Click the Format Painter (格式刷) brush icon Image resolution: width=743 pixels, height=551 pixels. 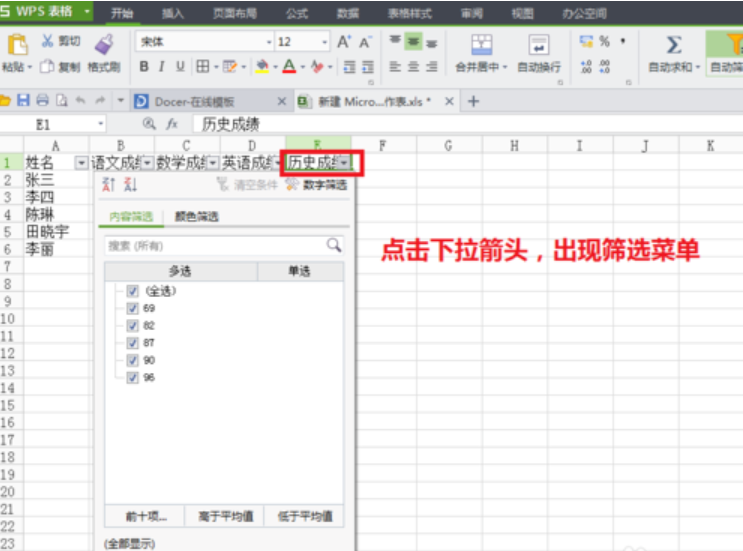click(x=104, y=44)
